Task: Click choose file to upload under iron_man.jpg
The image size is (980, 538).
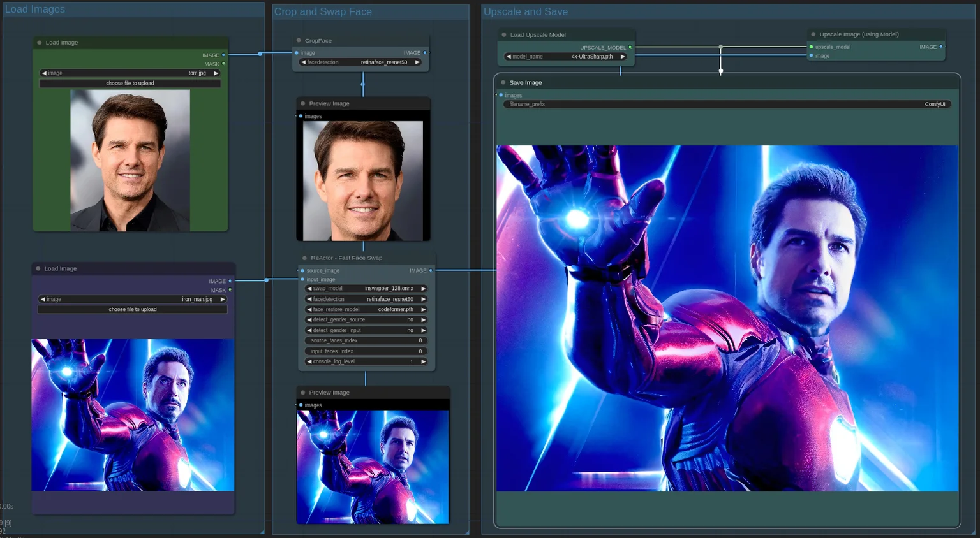Action: point(133,309)
